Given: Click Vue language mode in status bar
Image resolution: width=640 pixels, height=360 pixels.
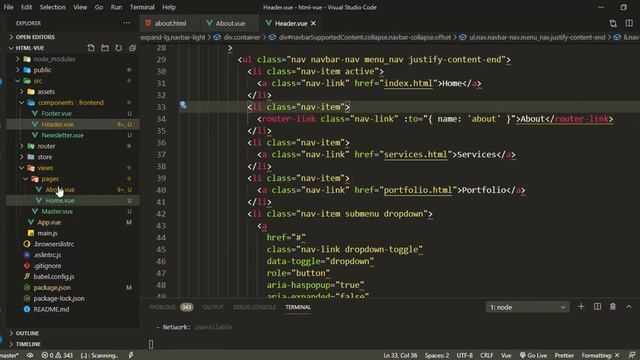Looking at the screenshot, I should pyautogui.click(x=506, y=355).
